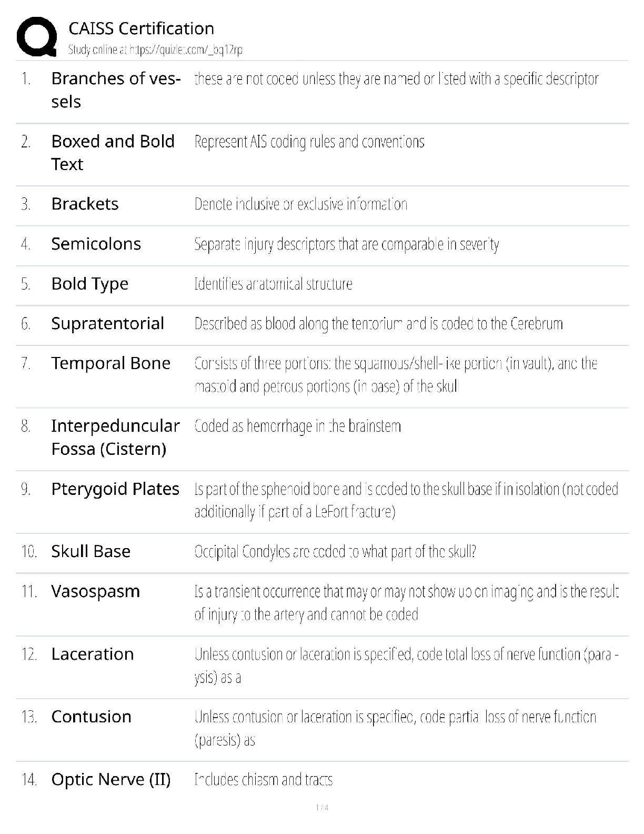Select the term Branches of vessels
Image resolution: width=644 pixels, height=834 pixels.
(x=115, y=90)
